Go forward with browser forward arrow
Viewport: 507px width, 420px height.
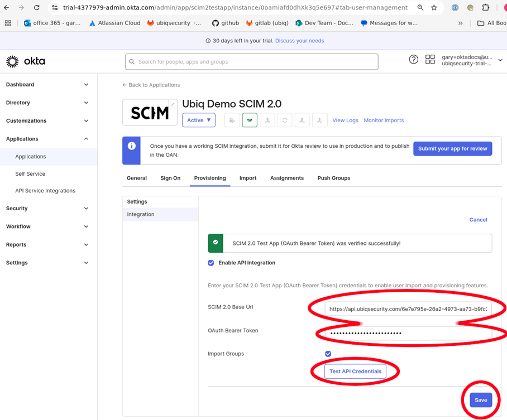click(21, 7)
